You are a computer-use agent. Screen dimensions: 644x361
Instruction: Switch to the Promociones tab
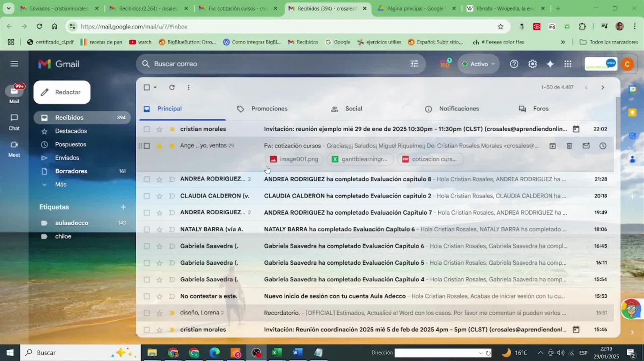269,109
